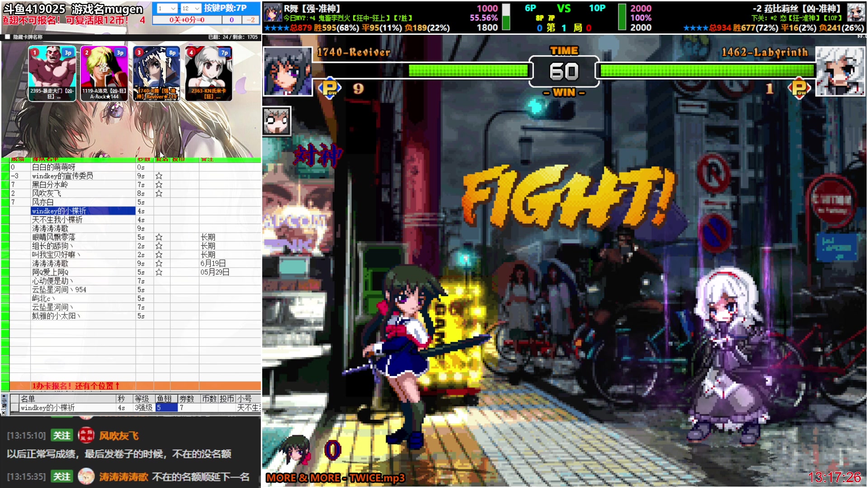Open the dropdown showing 1
The image size is (868, 488).
click(167, 8)
